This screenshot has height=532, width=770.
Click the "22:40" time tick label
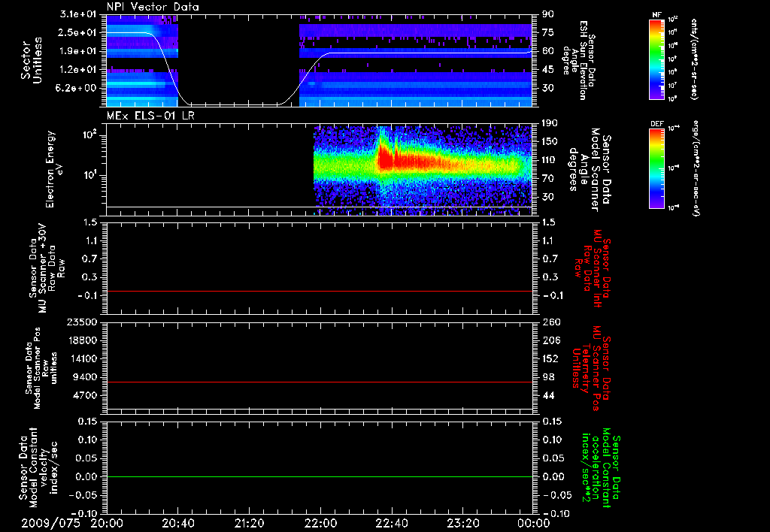coord(391,523)
